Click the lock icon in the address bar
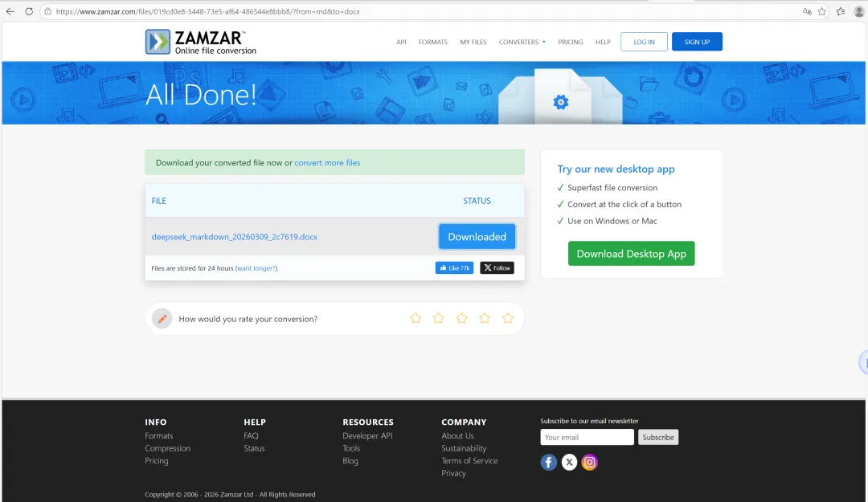This screenshot has height=502, width=868. [x=48, y=11]
